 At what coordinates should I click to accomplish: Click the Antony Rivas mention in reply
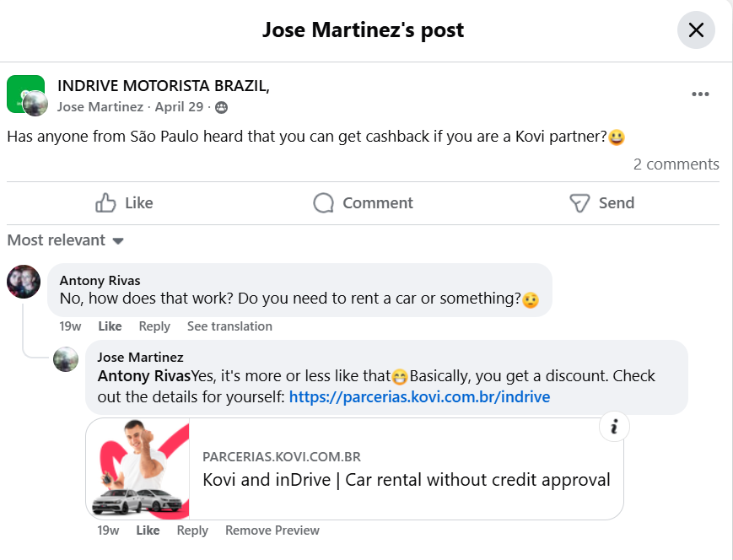point(144,376)
